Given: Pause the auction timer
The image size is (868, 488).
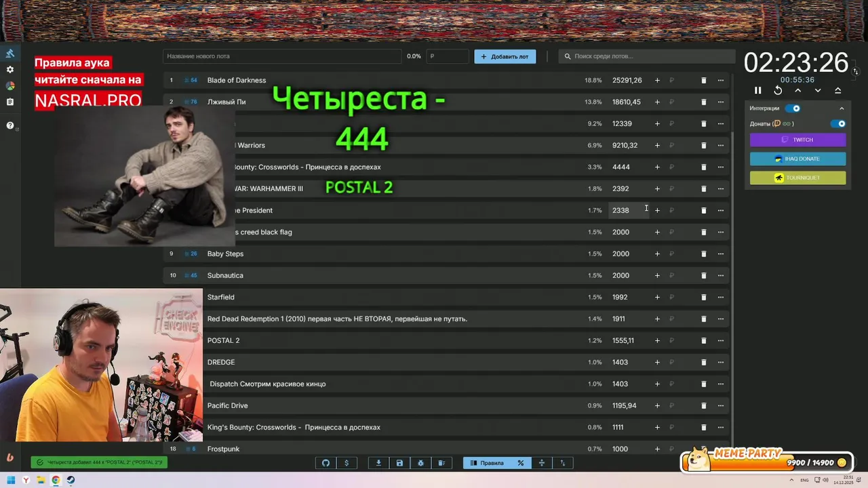Looking at the screenshot, I should pyautogui.click(x=758, y=90).
